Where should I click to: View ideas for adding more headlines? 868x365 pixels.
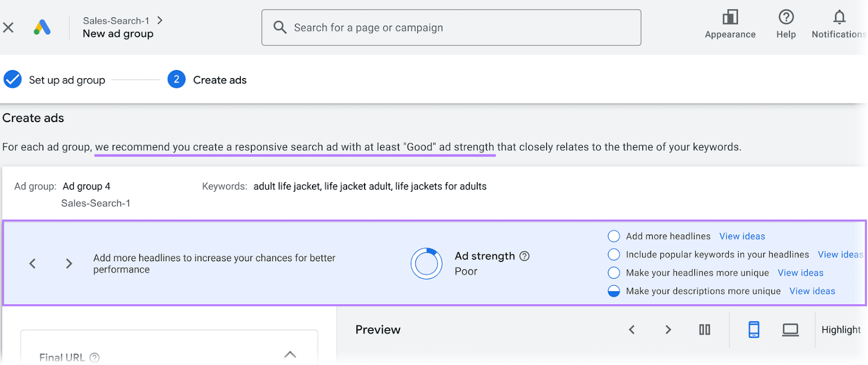742,236
